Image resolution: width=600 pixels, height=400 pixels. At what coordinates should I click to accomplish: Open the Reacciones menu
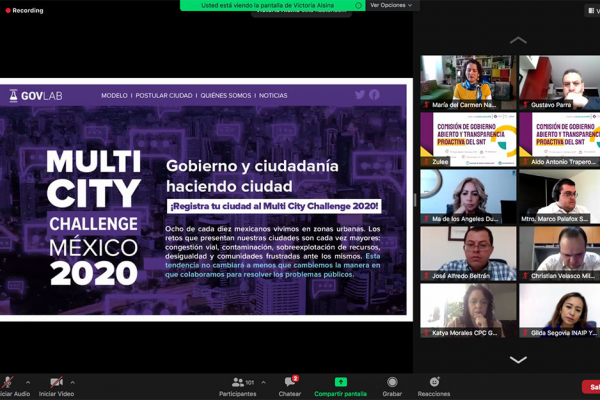pos(434,387)
